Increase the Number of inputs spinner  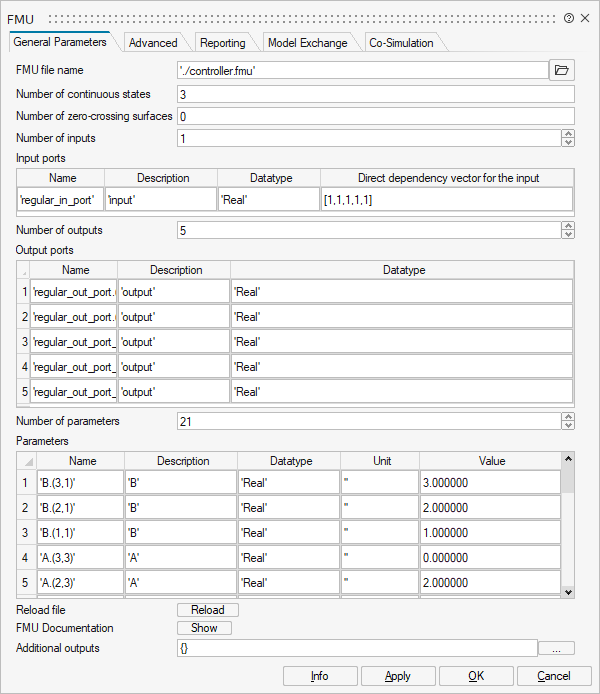pos(568,134)
